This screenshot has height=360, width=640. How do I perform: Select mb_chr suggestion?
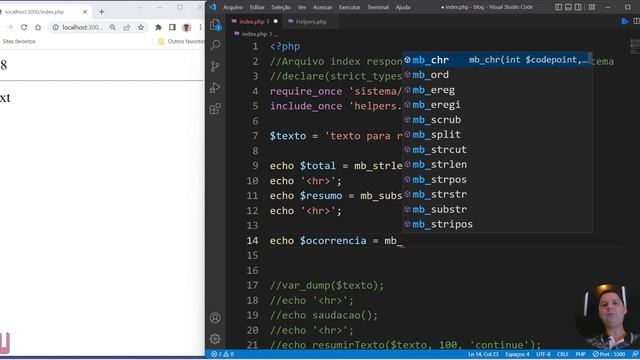[x=498, y=60]
